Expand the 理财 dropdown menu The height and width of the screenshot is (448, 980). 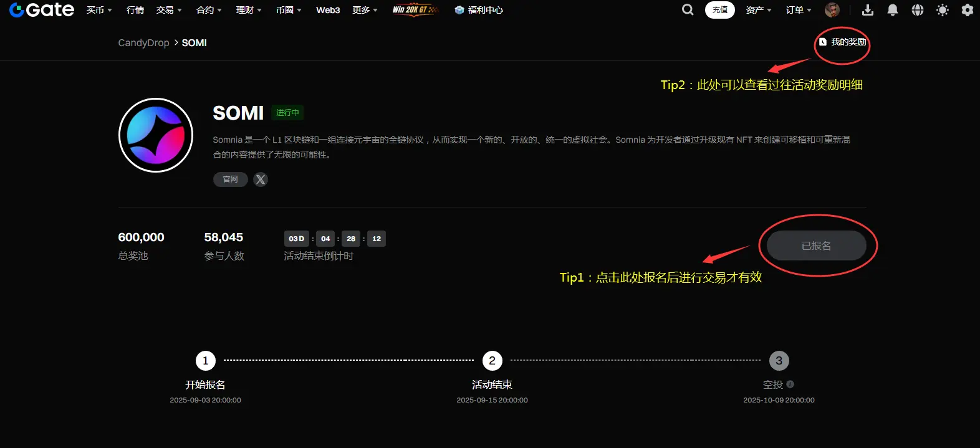click(x=249, y=10)
